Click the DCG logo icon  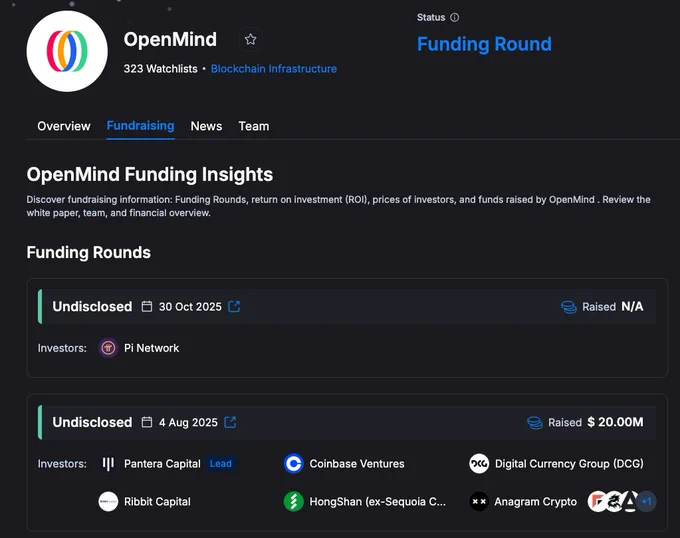479,463
